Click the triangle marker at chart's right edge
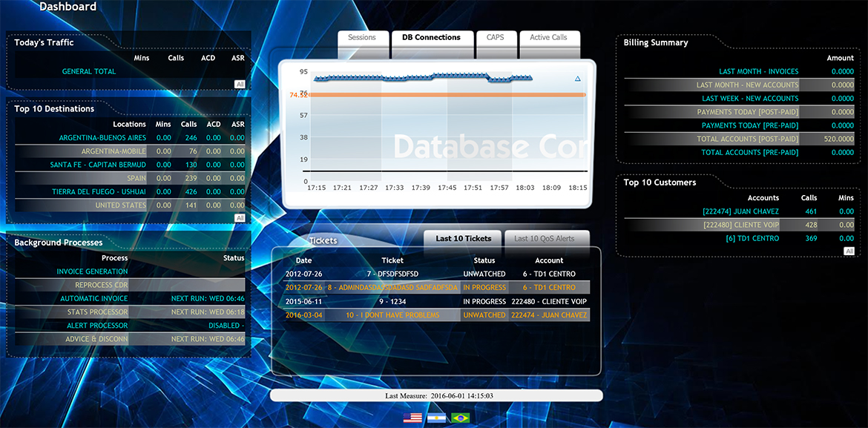The width and height of the screenshot is (868, 428). [x=578, y=79]
